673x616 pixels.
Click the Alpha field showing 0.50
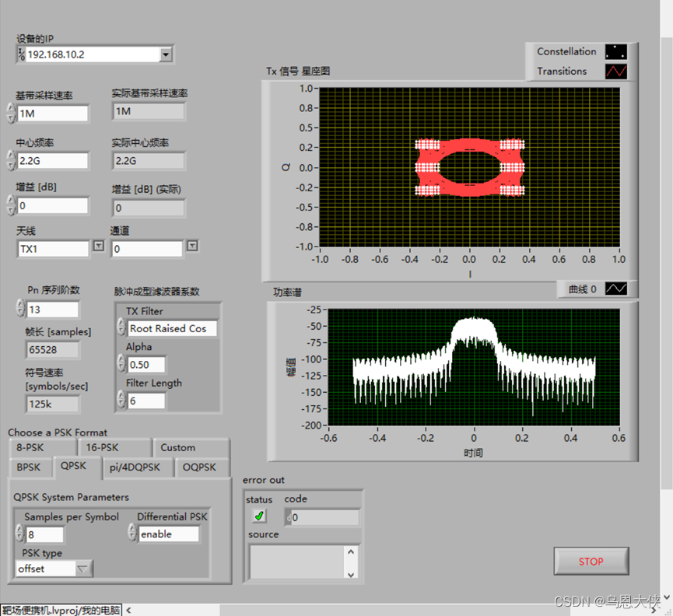pos(146,365)
